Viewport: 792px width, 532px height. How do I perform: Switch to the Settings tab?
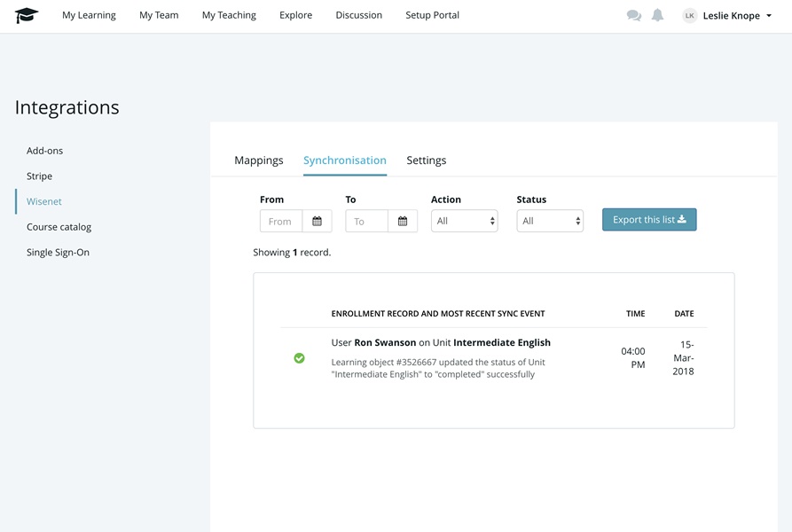point(426,160)
